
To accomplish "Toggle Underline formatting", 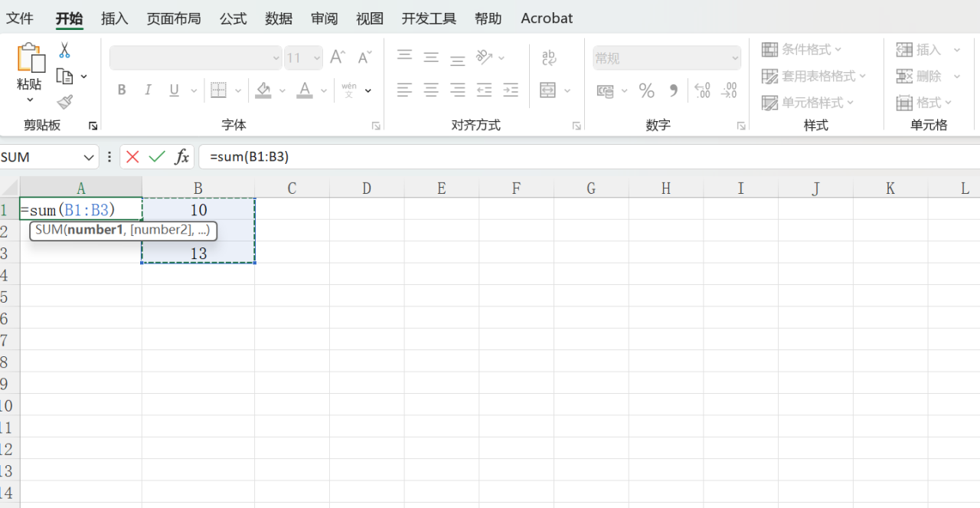I will [174, 90].
